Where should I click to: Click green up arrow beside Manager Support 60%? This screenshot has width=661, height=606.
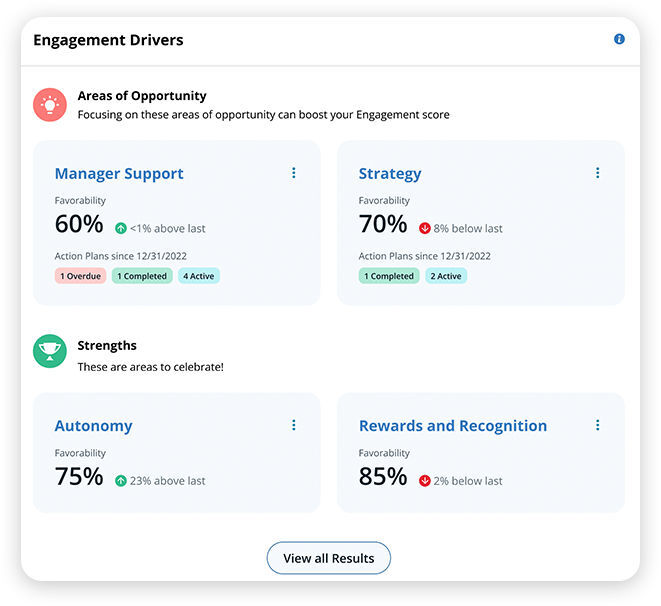(x=121, y=228)
